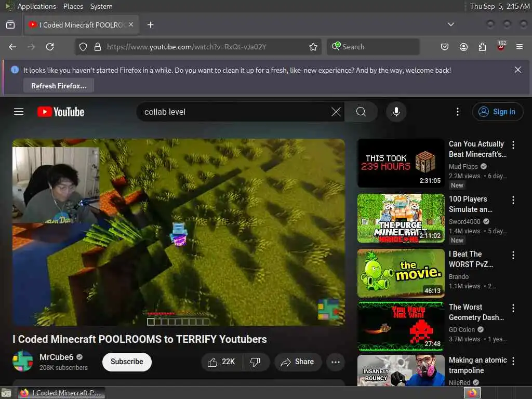Submit search with magnifier button
Image resolution: width=532 pixels, height=399 pixels.
(x=361, y=112)
